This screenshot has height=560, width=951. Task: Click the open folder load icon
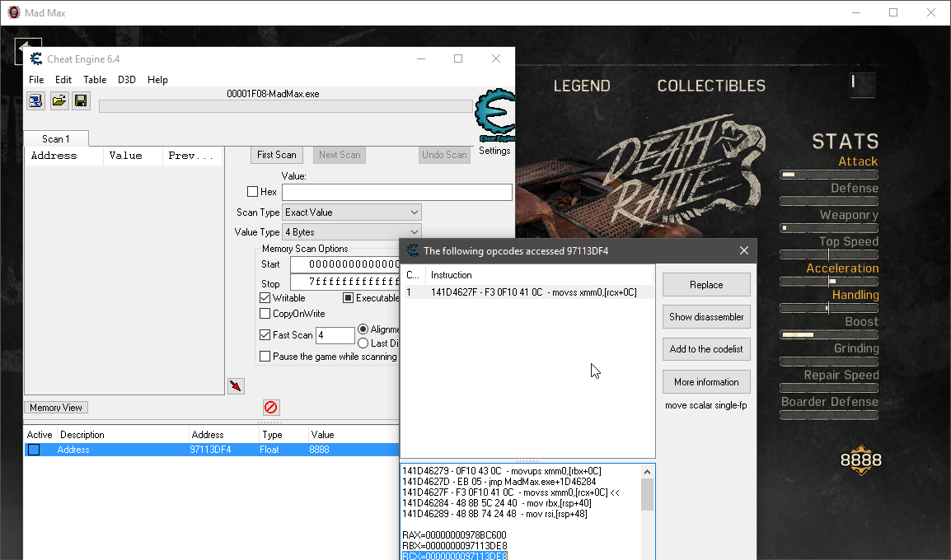59,101
